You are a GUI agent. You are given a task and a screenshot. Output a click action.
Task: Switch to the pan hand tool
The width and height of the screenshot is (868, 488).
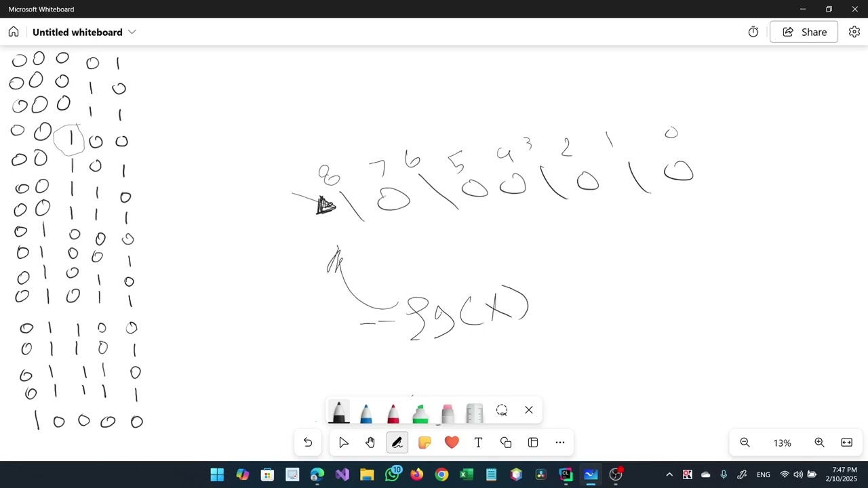pos(370,443)
